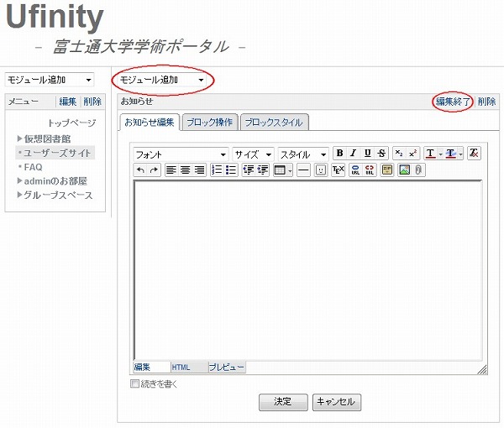Insert a TeX formula
Image resolution: width=504 pixels, height=428 pixels.
(339, 170)
